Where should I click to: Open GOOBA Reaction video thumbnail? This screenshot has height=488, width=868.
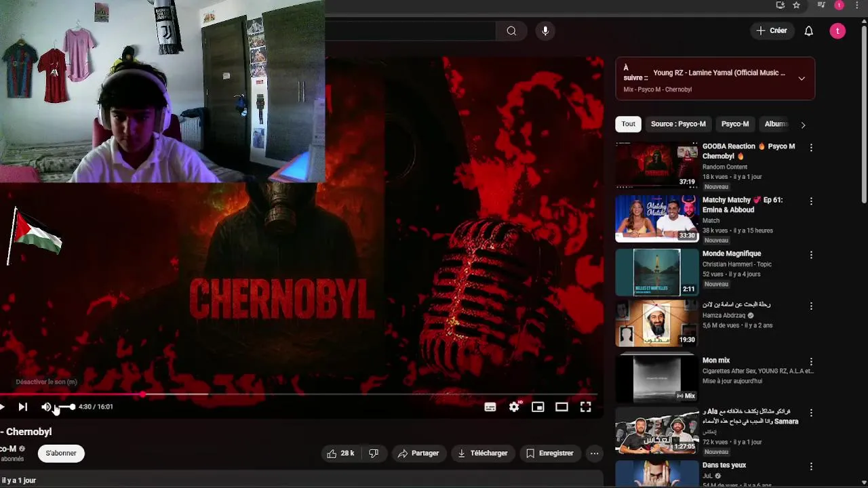point(656,165)
